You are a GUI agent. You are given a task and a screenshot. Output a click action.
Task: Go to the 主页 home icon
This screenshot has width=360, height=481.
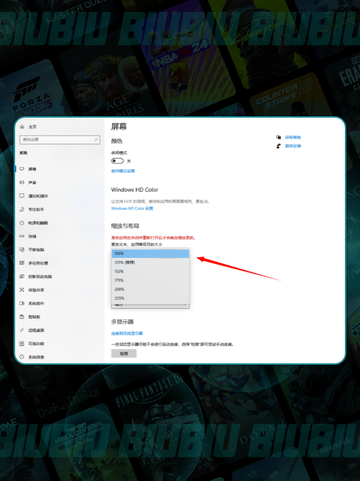[22, 127]
